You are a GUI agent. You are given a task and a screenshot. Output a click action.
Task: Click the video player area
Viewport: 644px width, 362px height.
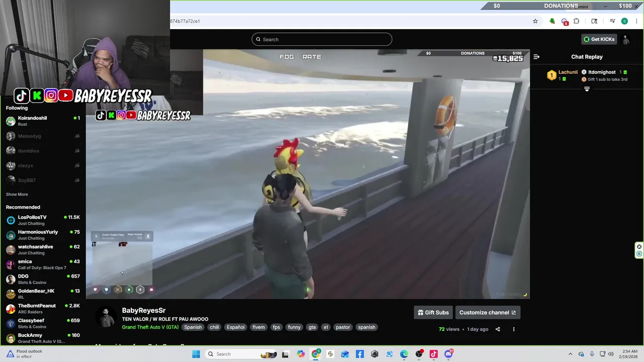pos(307,174)
